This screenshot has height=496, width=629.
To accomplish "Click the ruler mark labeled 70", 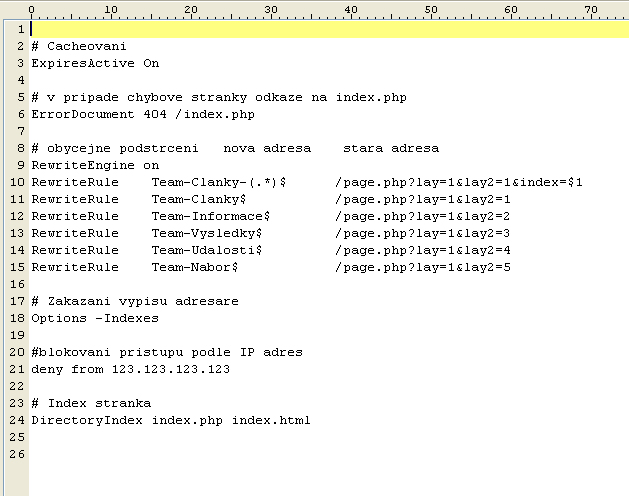I will pyautogui.click(x=591, y=10).
